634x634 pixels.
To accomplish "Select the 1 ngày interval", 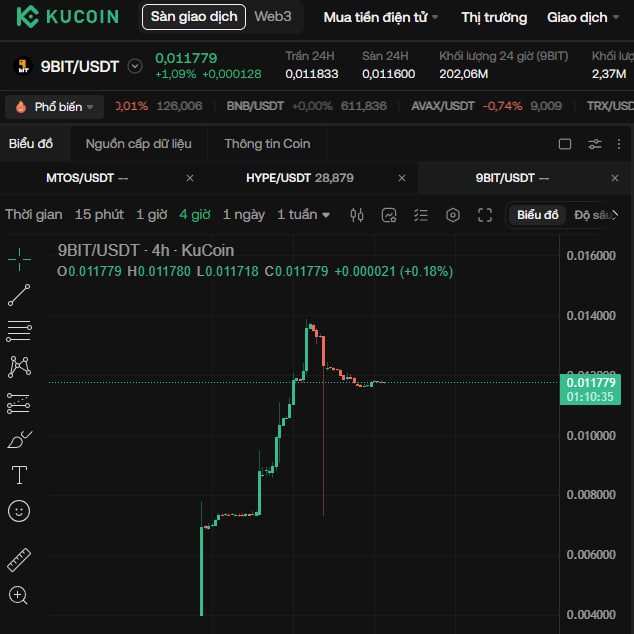I will [x=243, y=215].
